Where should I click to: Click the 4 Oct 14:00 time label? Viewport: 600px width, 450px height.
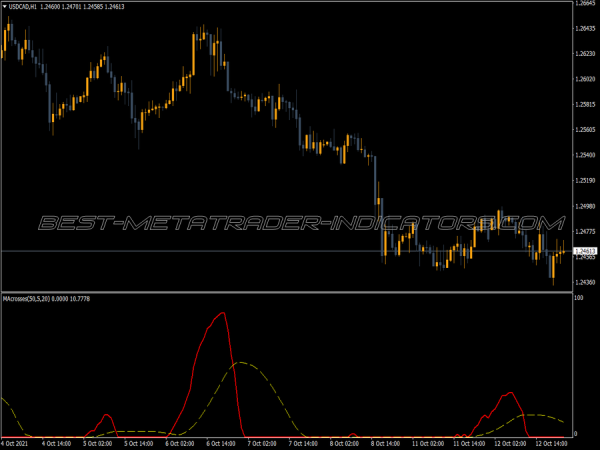point(56,444)
